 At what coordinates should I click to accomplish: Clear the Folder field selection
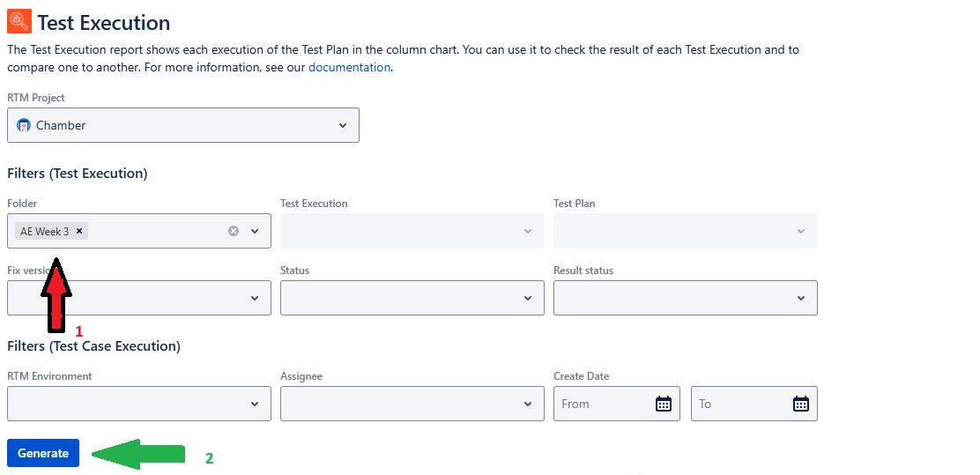point(234,231)
